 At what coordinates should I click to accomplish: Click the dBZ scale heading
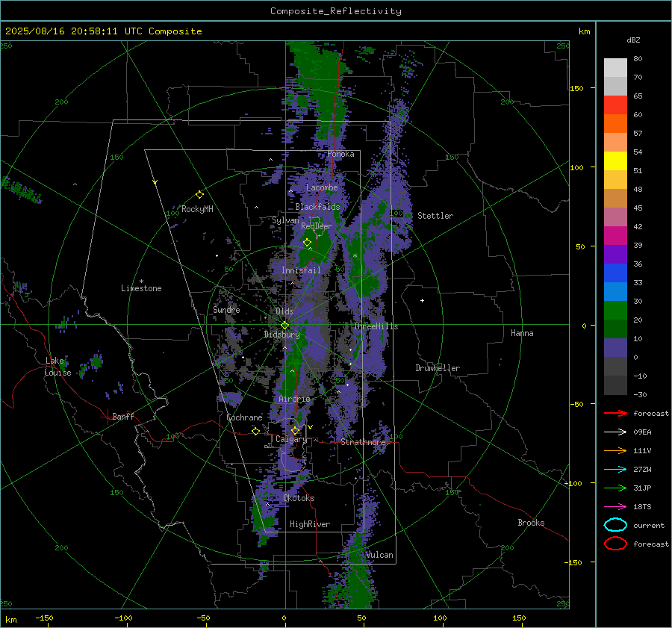tap(633, 40)
